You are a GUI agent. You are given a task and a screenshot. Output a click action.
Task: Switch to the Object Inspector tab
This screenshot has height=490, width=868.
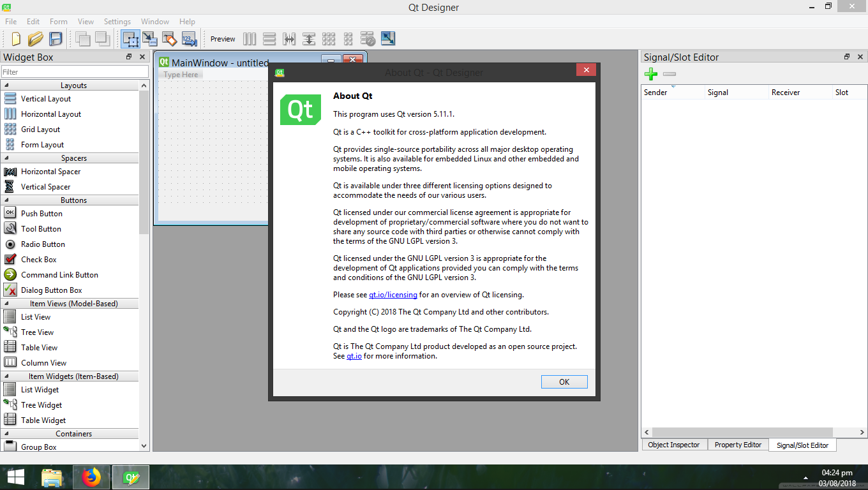(674, 445)
